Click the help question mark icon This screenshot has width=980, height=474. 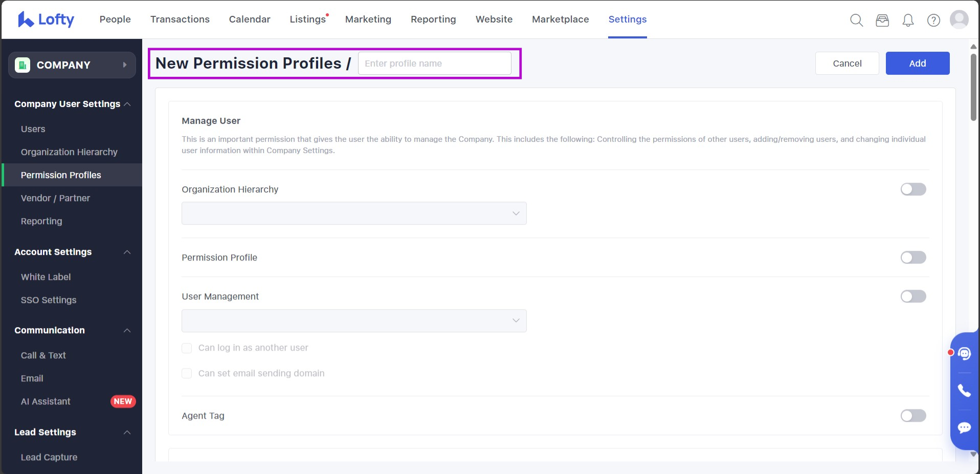tap(933, 20)
